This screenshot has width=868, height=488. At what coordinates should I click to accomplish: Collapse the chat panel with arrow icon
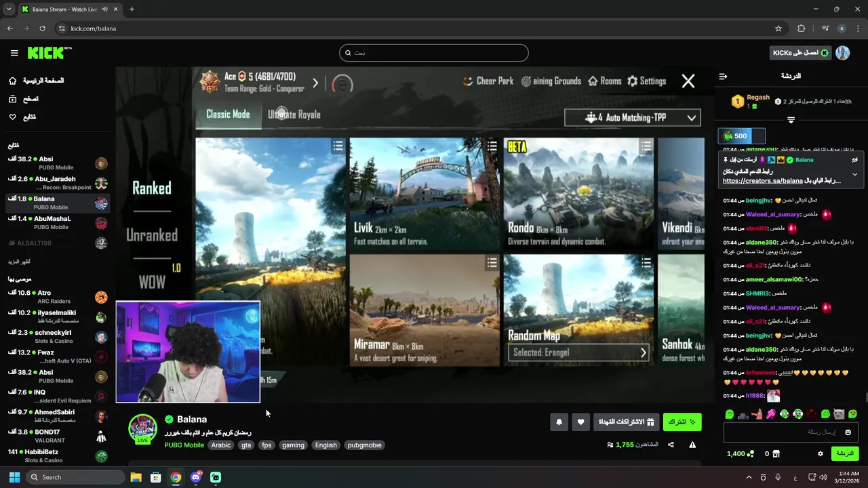coord(723,77)
